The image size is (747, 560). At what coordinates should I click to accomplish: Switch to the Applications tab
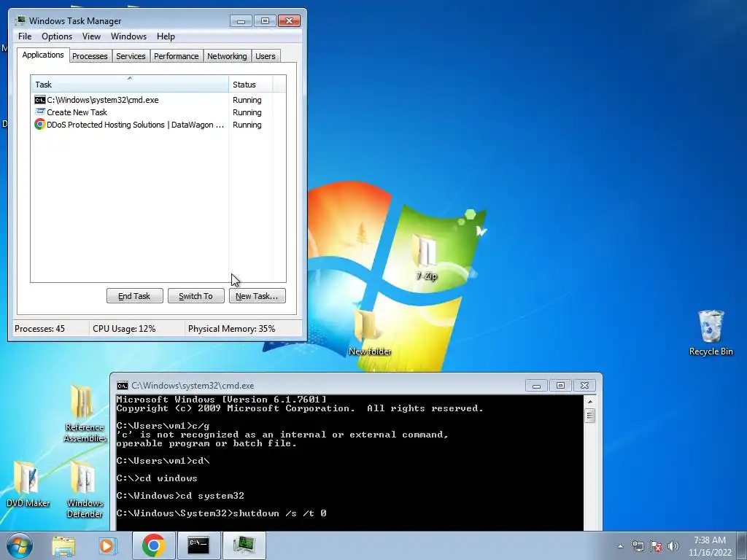click(43, 55)
